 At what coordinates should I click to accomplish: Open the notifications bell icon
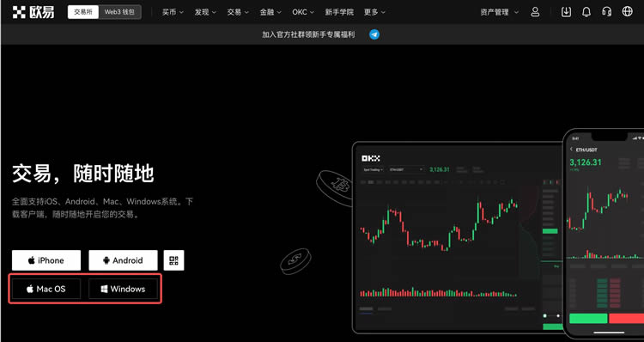point(586,12)
